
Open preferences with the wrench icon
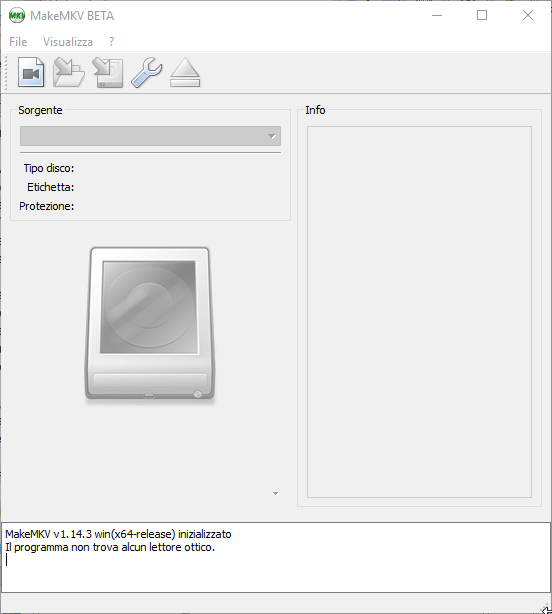[146, 72]
